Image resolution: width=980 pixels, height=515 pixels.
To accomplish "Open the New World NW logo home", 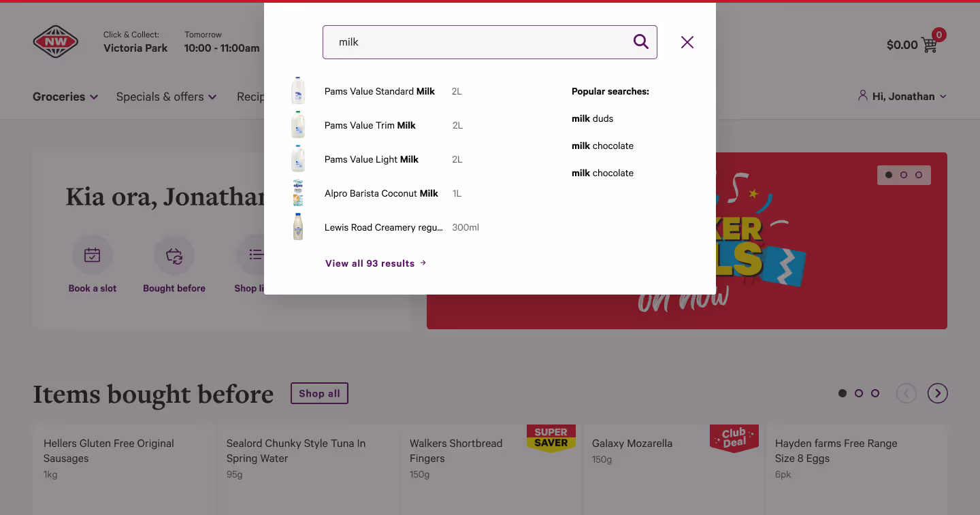I will (x=56, y=42).
